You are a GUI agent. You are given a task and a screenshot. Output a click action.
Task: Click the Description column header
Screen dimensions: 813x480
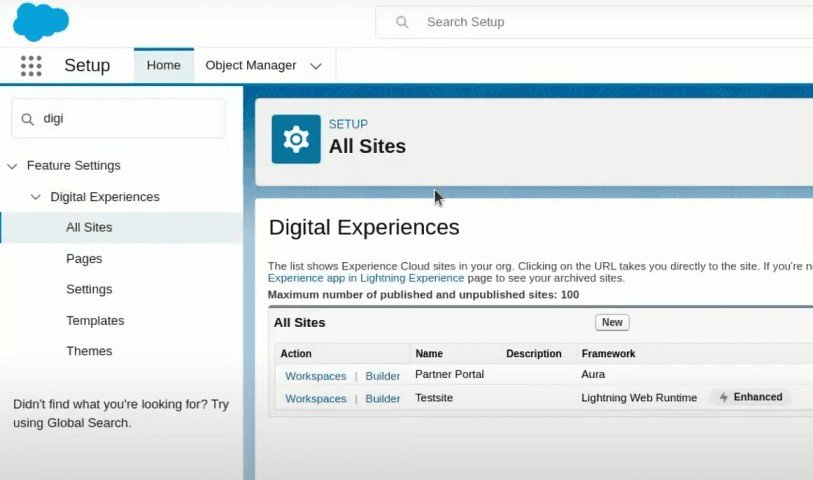[534, 354]
